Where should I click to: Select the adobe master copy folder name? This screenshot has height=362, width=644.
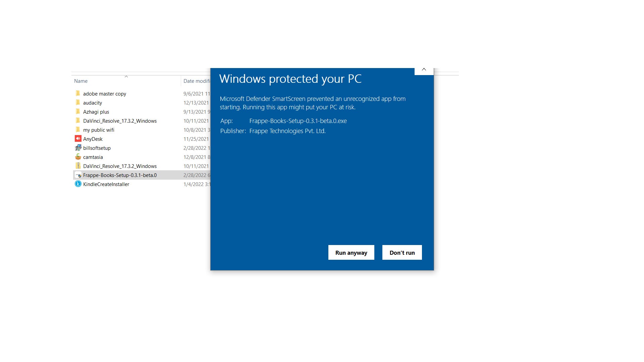click(x=105, y=94)
